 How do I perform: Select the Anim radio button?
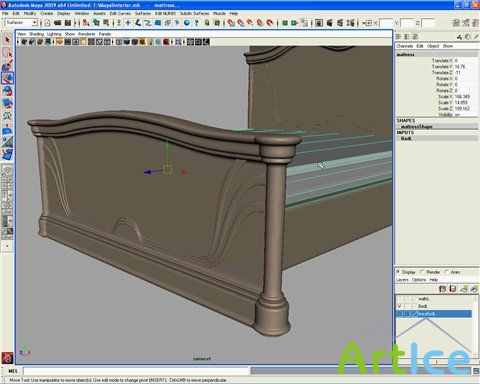(447, 272)
